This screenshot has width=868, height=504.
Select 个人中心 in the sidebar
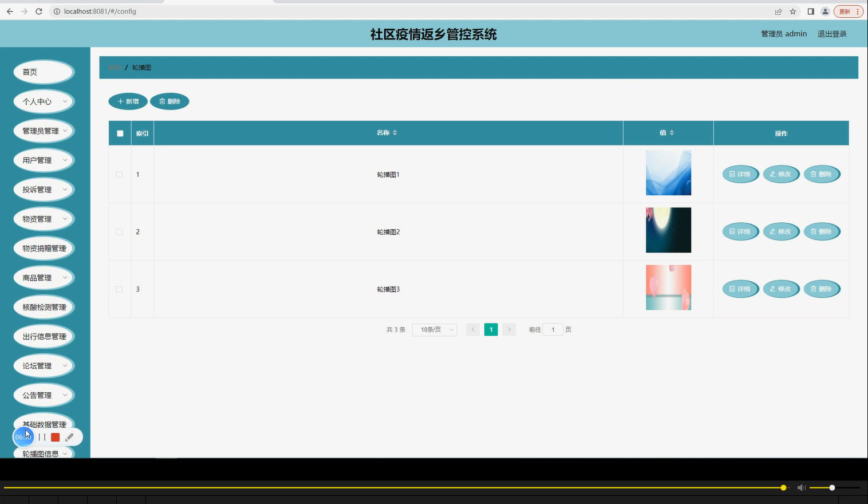(x=44, y=101)
